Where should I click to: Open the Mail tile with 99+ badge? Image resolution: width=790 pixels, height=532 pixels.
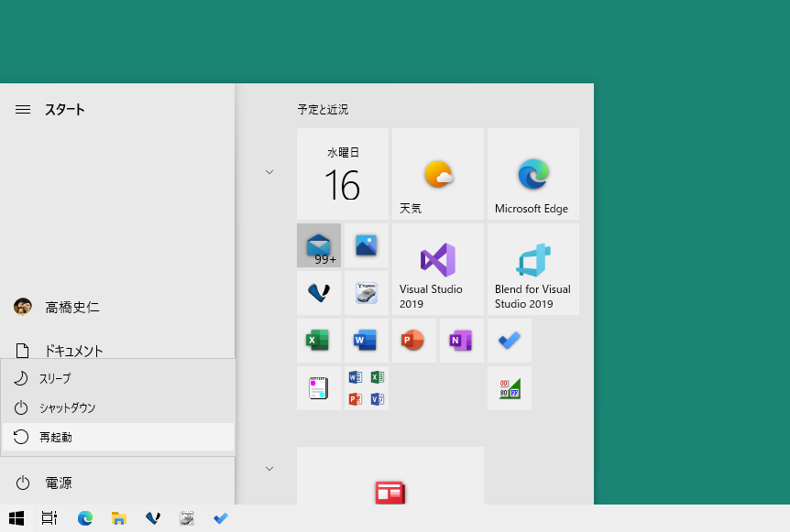(319, 245)
